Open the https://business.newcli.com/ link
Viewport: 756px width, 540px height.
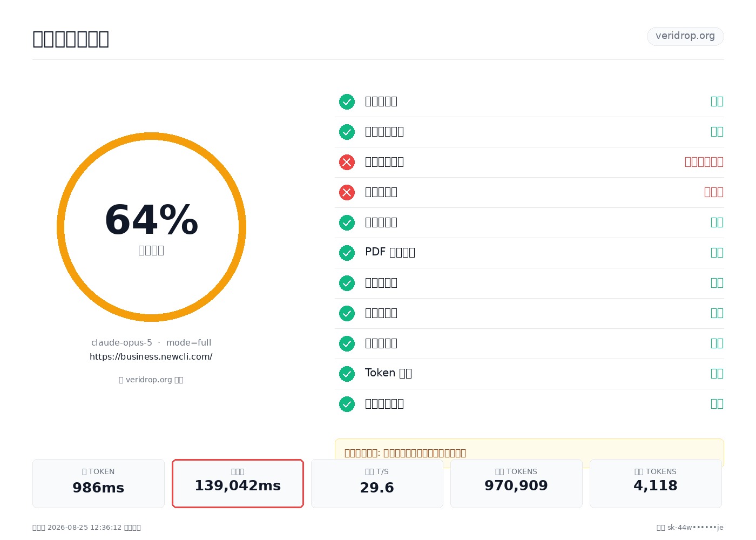coord(151,356)
